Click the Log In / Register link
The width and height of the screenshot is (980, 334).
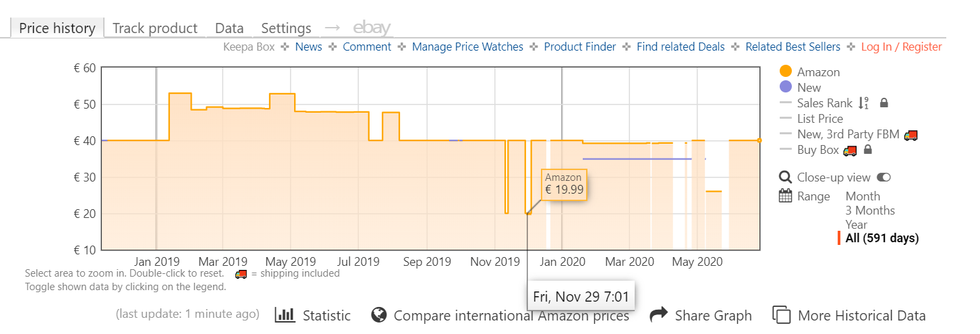901,47
